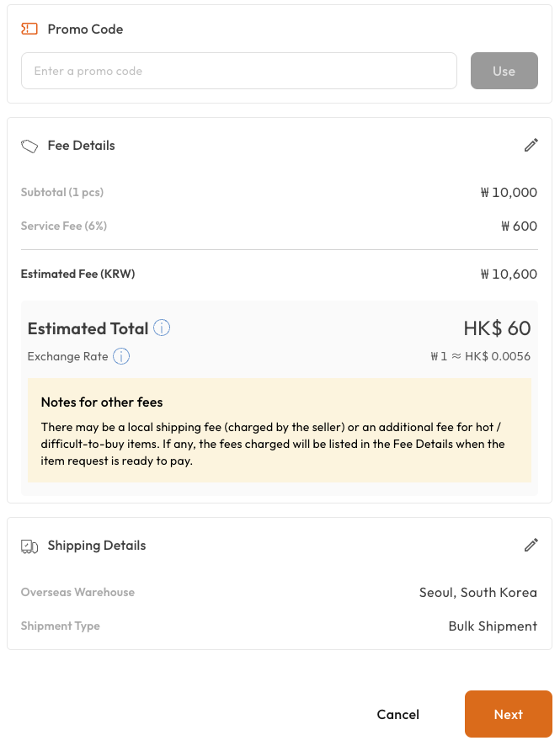The width and height of the screenshot is (560, 746).
Task: Click the Seoul, South Korea warehouse value
Action: (477, 592)
